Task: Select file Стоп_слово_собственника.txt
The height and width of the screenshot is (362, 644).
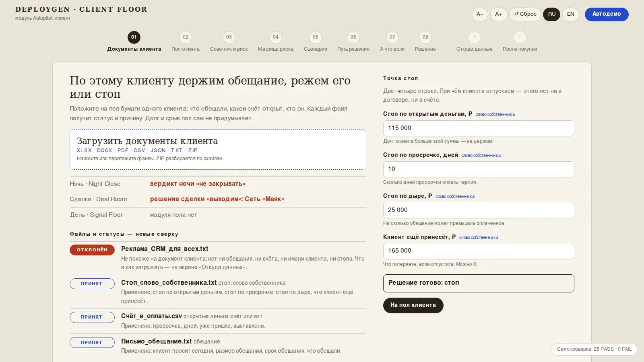Action: (x=169, y=283)
